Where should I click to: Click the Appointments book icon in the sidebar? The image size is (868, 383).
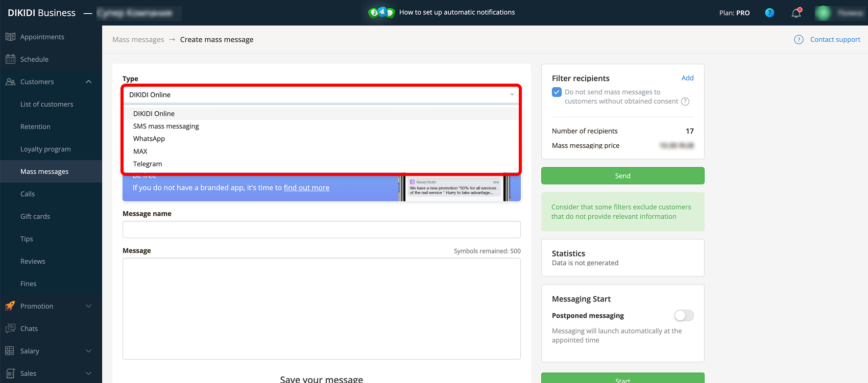point(10,37)
